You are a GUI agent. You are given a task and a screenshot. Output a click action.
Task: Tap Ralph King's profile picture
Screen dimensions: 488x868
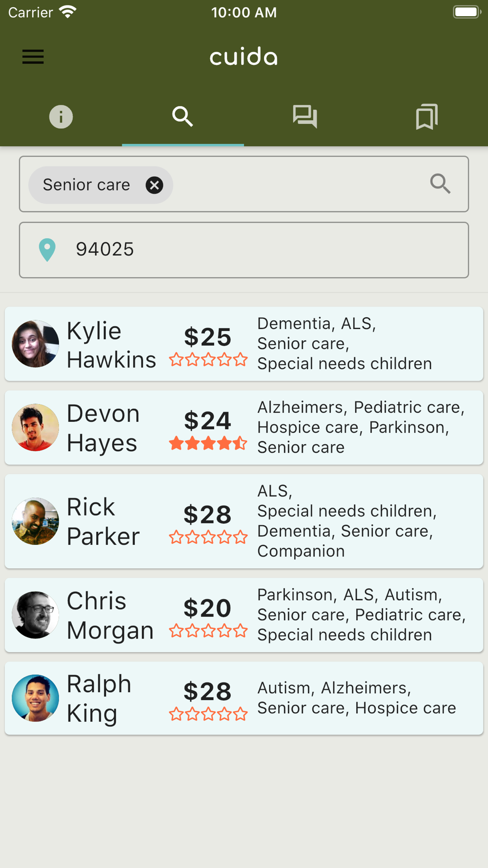click(35, 698)
